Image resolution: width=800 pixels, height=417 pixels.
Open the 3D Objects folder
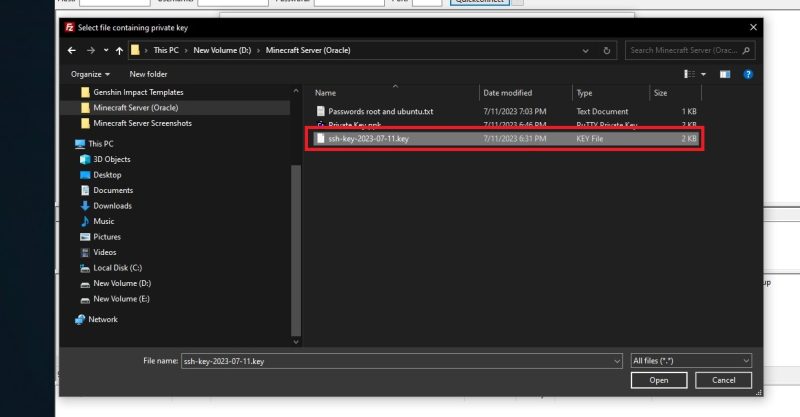point(111,159)
